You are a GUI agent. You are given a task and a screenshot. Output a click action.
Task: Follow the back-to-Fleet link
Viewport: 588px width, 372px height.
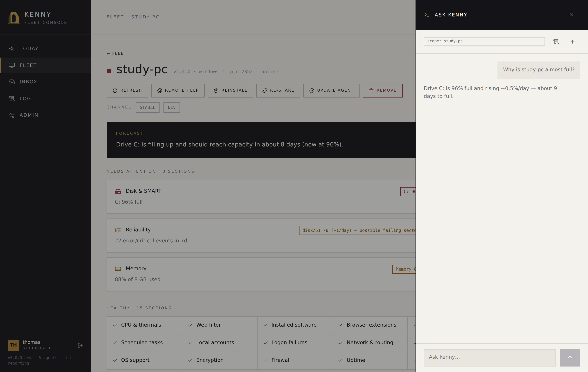coord(116,53)
